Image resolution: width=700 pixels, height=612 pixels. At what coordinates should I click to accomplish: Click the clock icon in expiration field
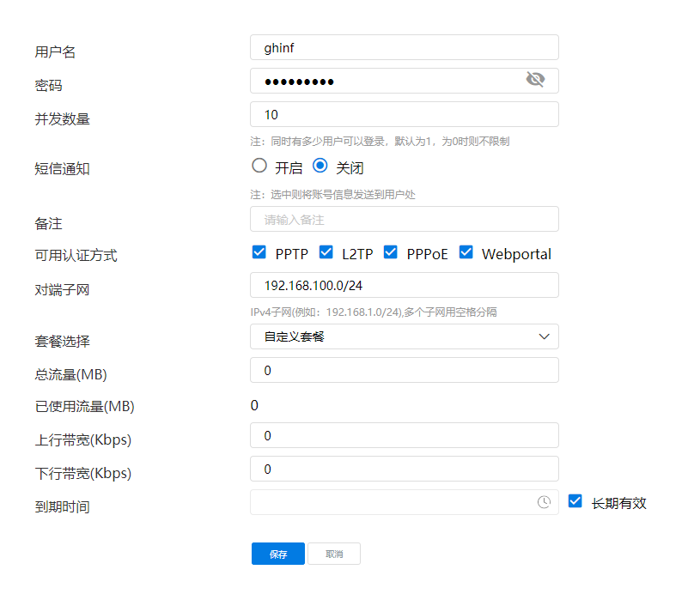click(x=544, y=502)
